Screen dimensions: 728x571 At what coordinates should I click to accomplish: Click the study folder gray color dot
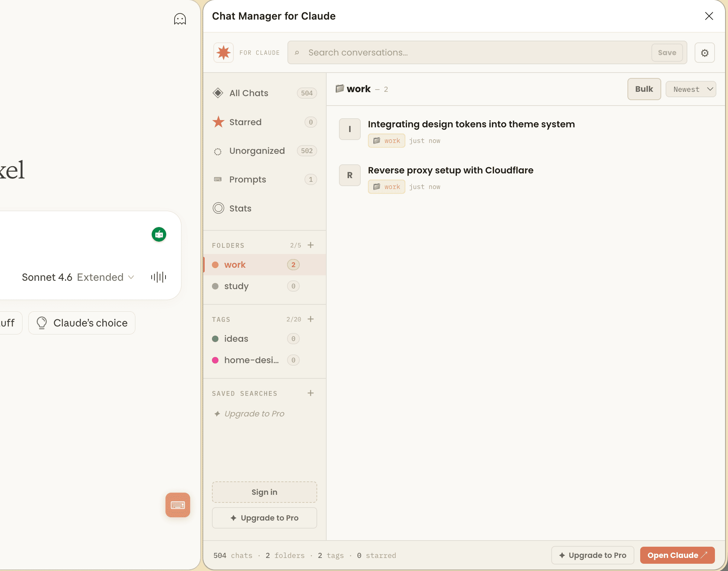click(x=215, y=286)
